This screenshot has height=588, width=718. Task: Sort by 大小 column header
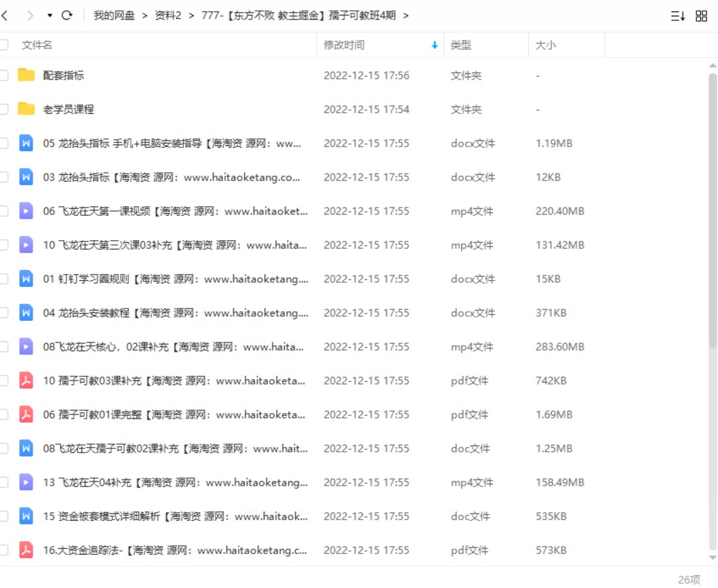pos(545,45)
